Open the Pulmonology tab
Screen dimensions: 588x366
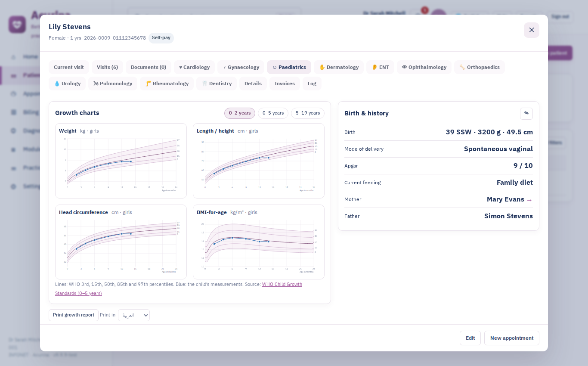[113, 84]
